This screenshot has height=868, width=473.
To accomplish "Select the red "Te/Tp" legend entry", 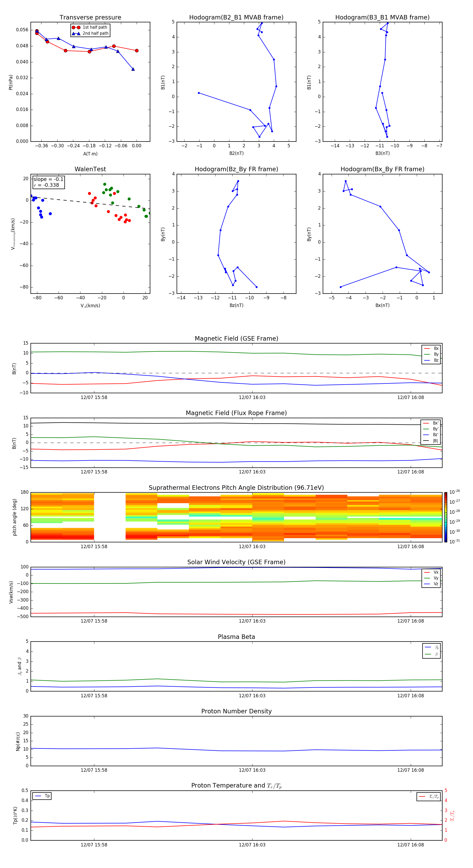I will coord(429,796).
